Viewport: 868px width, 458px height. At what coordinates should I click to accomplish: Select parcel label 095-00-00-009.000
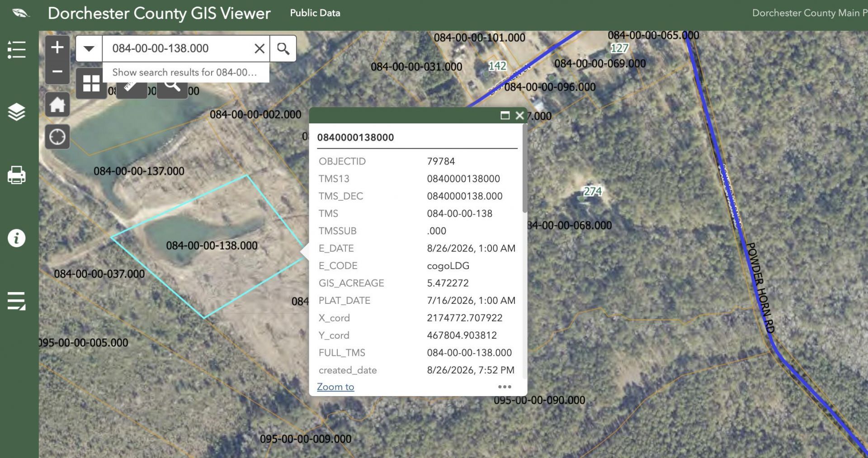306,439
